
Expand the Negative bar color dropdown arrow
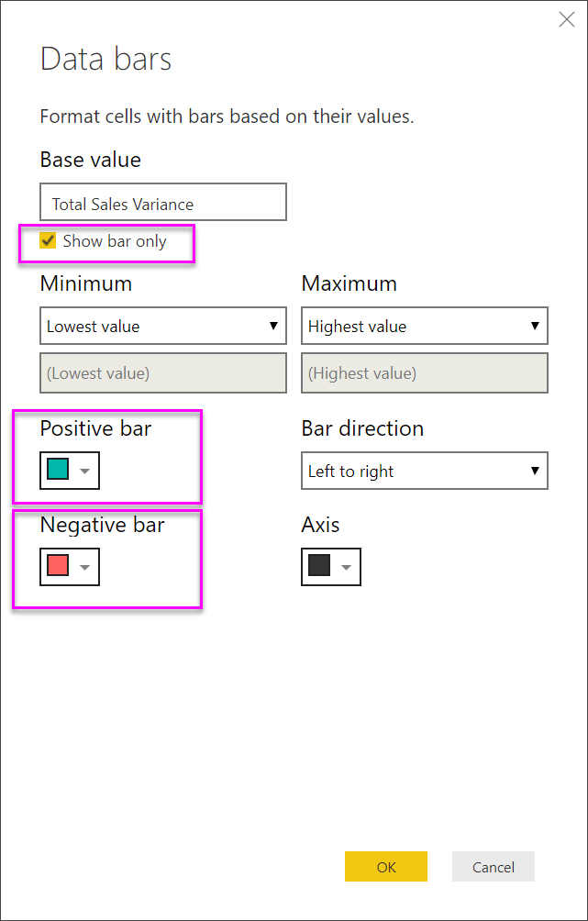[85, 567]
